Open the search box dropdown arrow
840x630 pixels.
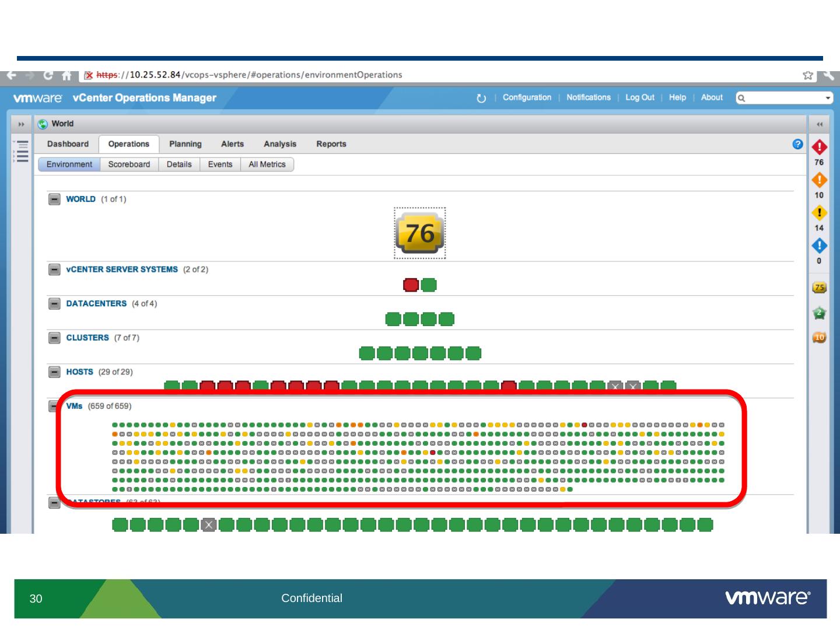pos(827,98)
